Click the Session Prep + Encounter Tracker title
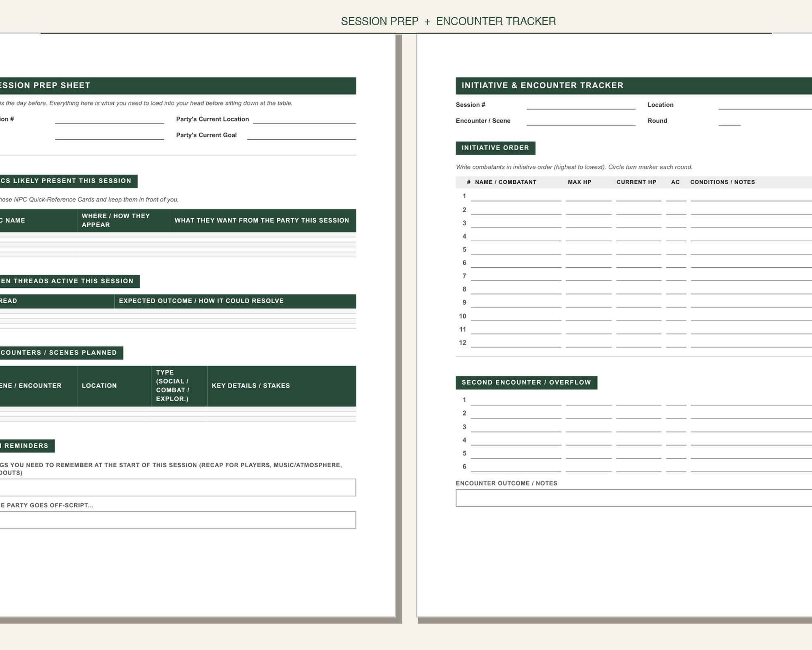812x650 pixels. [449, 22]
